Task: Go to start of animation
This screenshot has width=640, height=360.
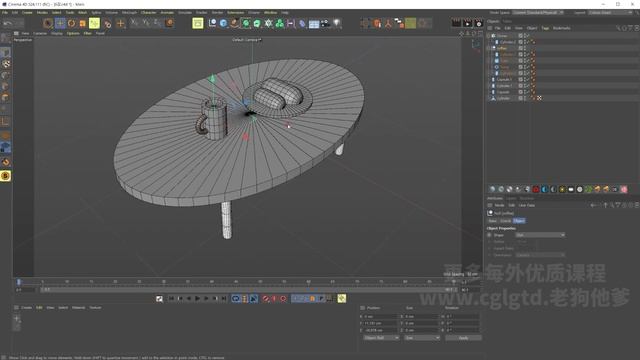Action: (171, 299)
